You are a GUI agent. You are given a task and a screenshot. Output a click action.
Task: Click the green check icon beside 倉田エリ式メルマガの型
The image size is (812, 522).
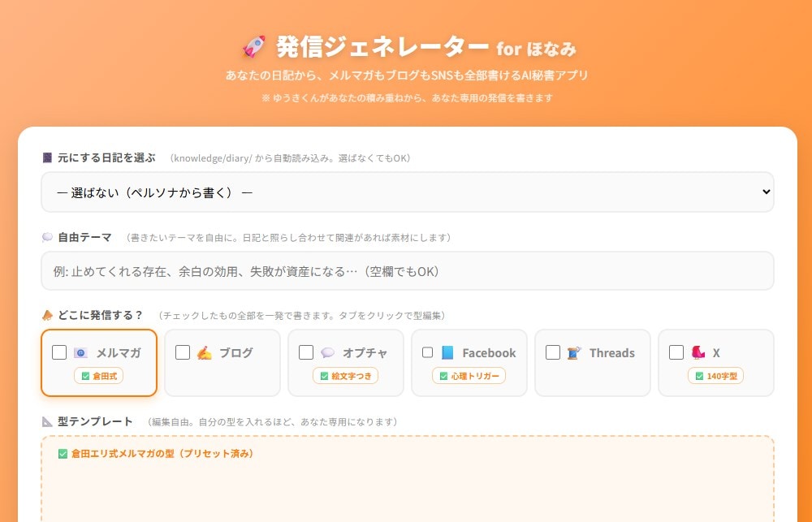click(63, 454)
